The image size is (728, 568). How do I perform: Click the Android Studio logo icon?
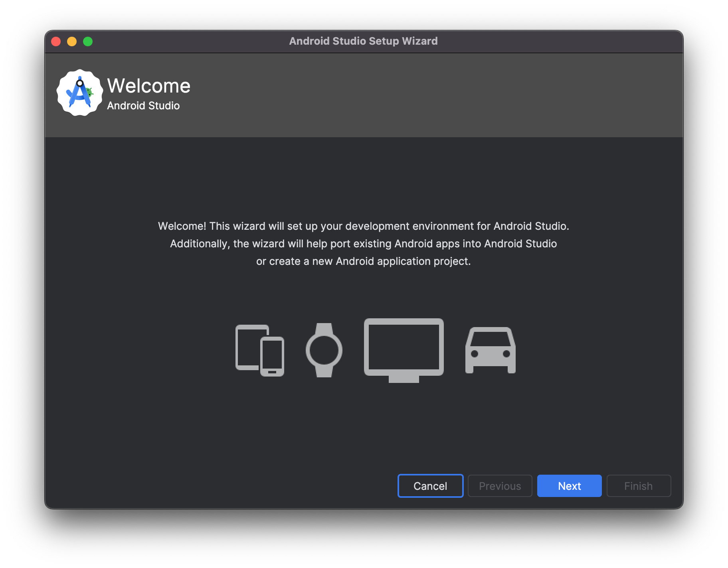pyautogui.click(x=79, y=93)
